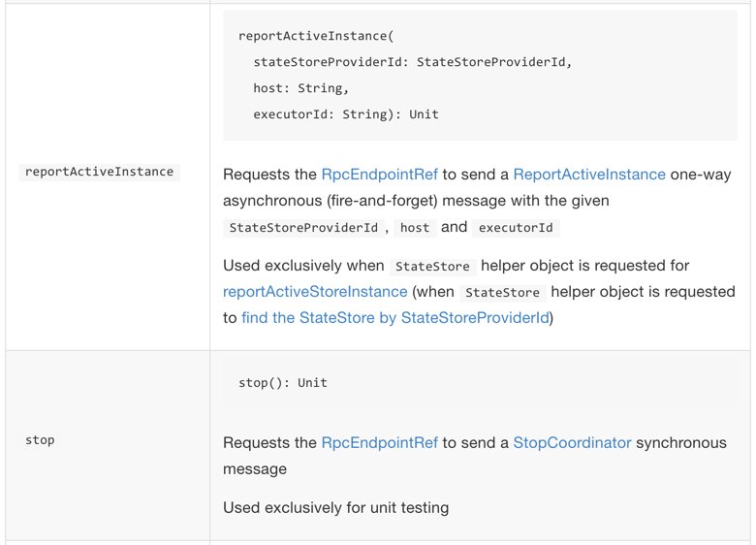Click the 'asynchronous (fire-and-forget)' text
This screenshot has height=545, width=756.
(331, 200)
